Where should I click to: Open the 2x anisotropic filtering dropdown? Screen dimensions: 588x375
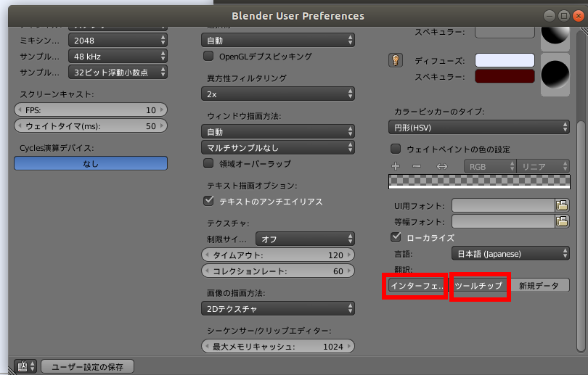(278, 94)
